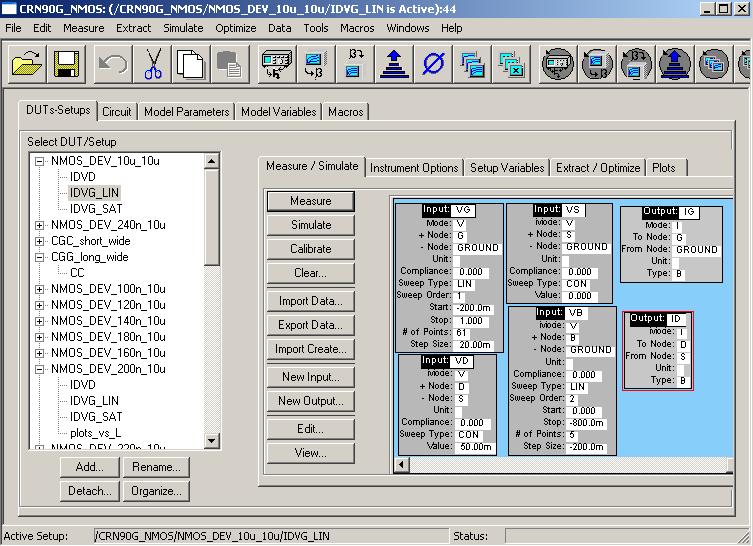The height and width of the screenshot is (546, 753).
Task: Click the Copy pages icon
Action: [x=191, y=64]
